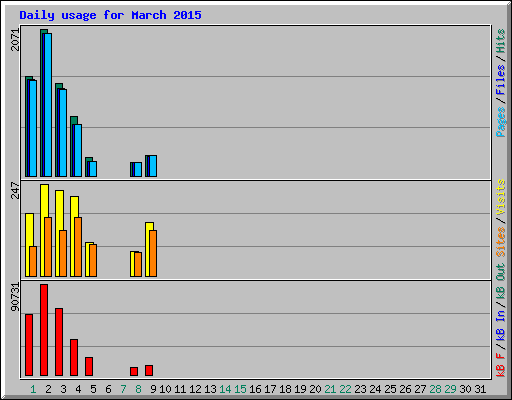Click the day 5 orange sites bar
Viewport: 512px width, 400px height.
[93, 261]
